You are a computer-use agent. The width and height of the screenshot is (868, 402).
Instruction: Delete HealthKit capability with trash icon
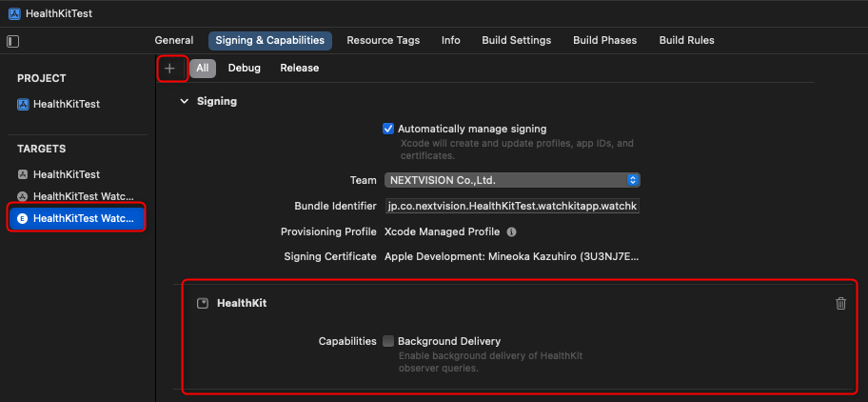point(840,303)
